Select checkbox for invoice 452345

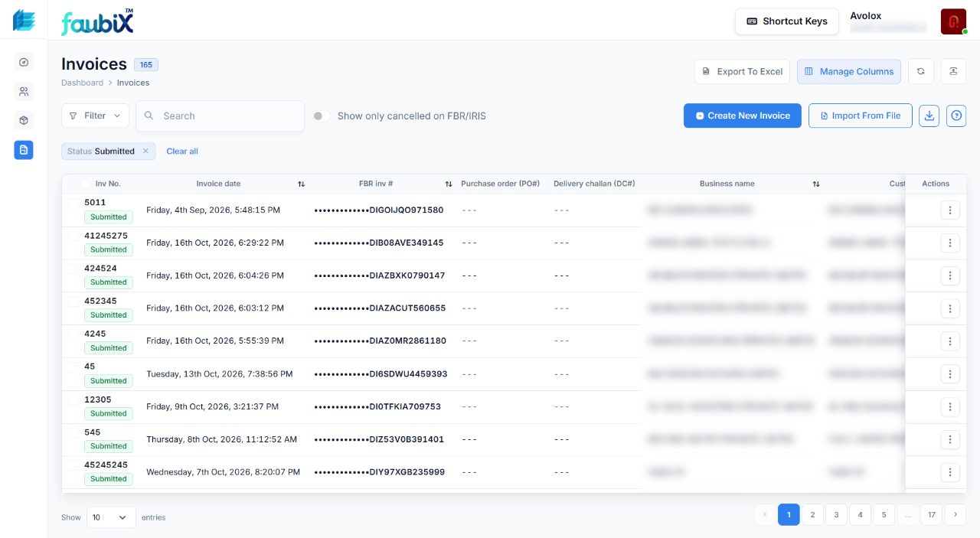(73, 302)
